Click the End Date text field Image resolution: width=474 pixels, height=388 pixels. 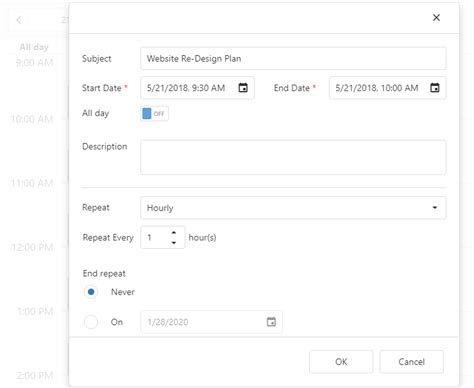379,88
